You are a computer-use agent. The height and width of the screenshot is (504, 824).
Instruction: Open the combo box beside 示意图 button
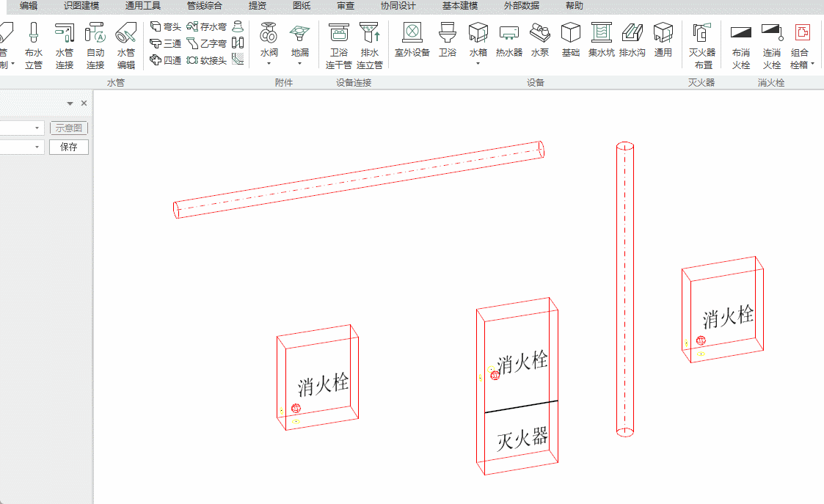coord(21,128)
